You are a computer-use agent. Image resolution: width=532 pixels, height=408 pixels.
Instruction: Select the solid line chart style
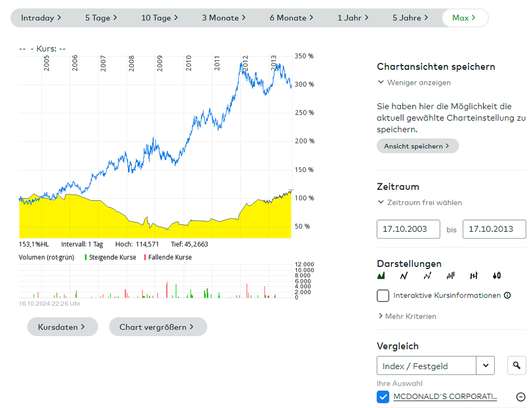404,276
